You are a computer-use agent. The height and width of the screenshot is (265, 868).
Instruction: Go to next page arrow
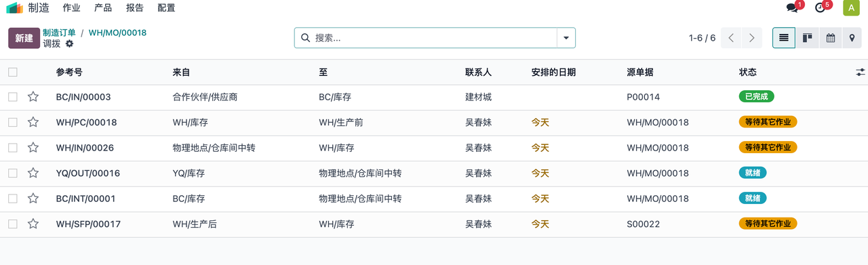[751, 38]
